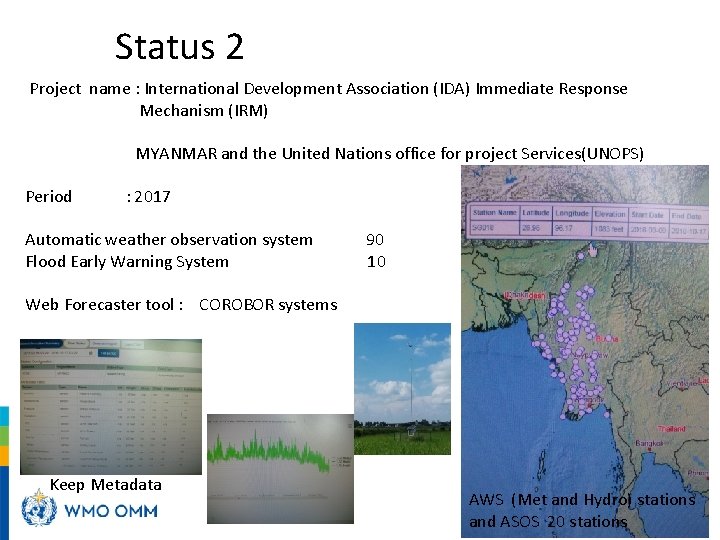Click the 'Keep Metadata' caption

pyautogui.click(x=106, y=484)
